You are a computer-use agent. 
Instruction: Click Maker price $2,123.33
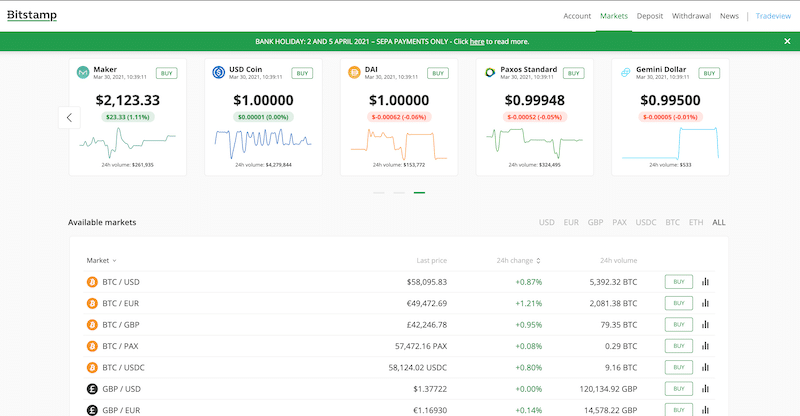[128, 100]
